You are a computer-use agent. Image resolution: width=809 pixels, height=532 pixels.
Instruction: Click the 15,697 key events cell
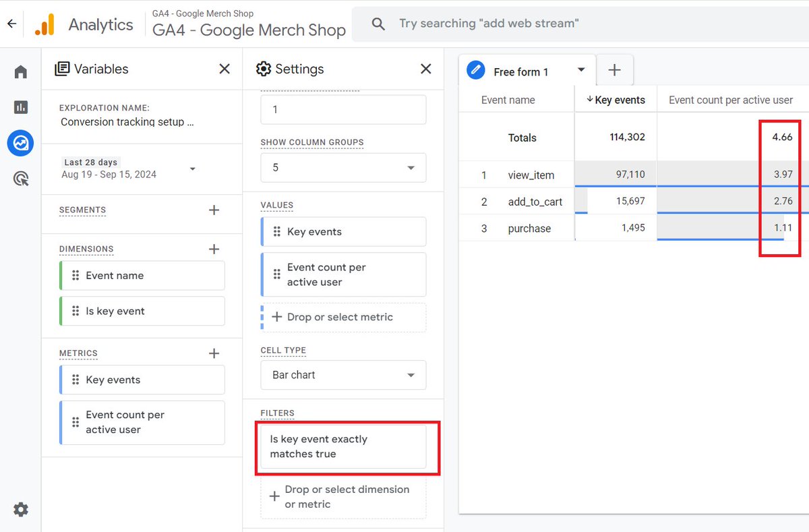pos(616,202)
